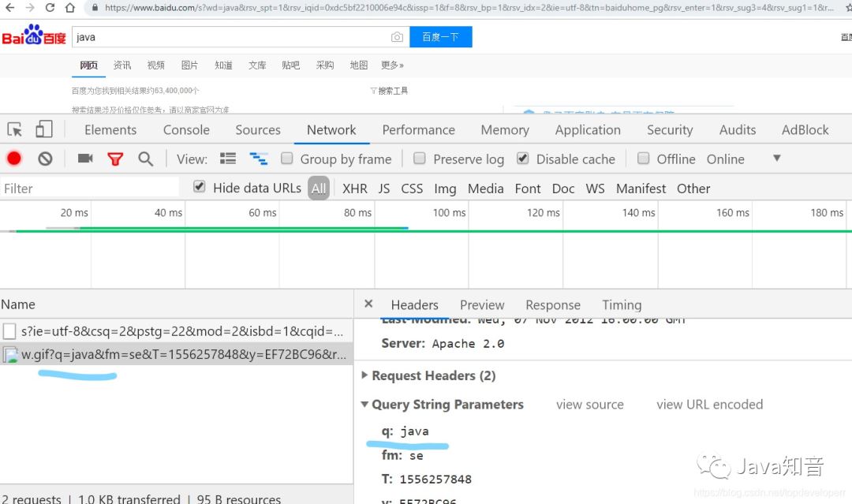The image size is (852, 504).
Task: Open the AdBlock tab
Action: click(805, 130)
